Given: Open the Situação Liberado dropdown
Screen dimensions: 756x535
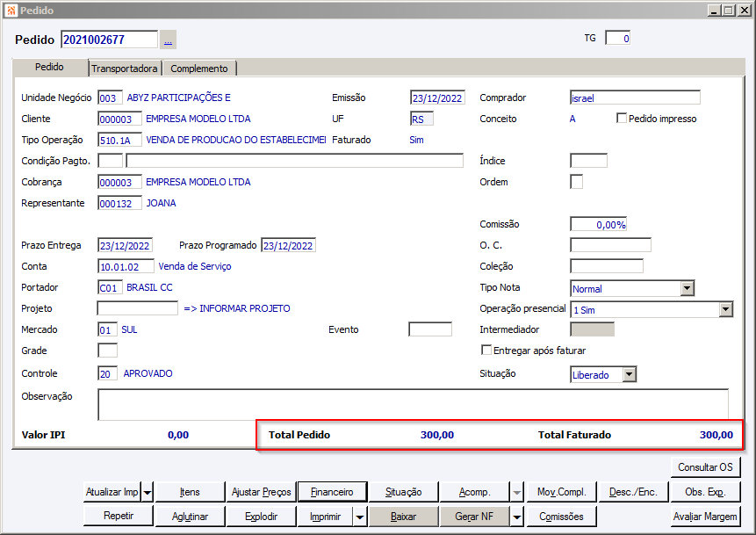Looking at the screenshot, I should tap(630, 375).
